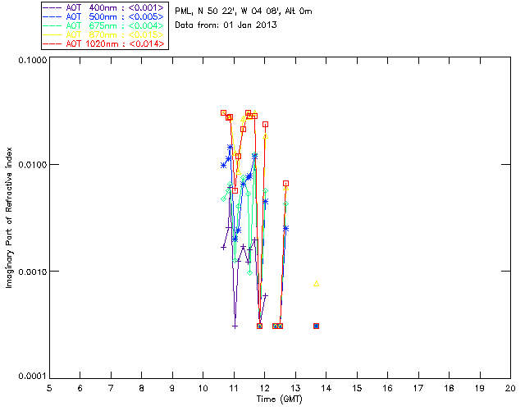Click x-axis tick label 13
Screen dimensions: 525x420
(x=295, y=388)
